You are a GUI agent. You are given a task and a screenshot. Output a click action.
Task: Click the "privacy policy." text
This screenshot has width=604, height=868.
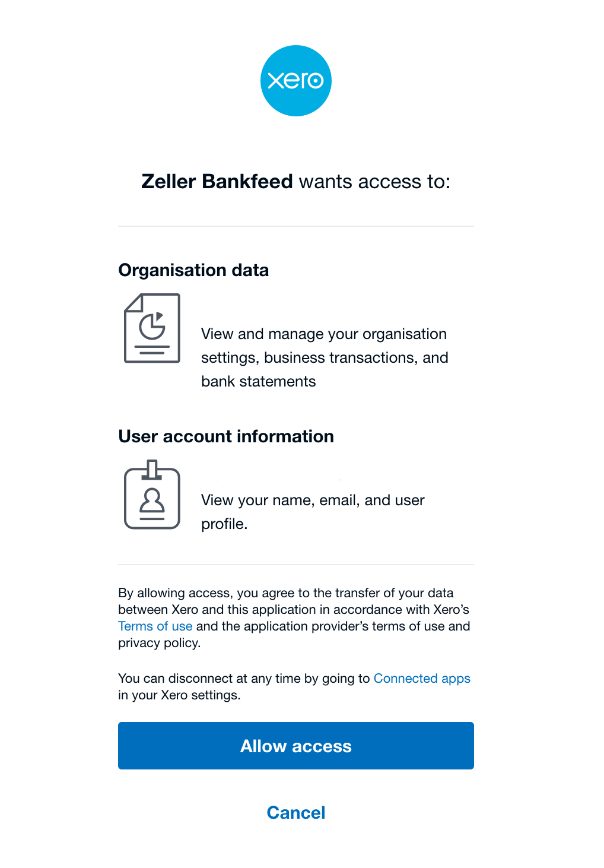(x=160, y=643)
